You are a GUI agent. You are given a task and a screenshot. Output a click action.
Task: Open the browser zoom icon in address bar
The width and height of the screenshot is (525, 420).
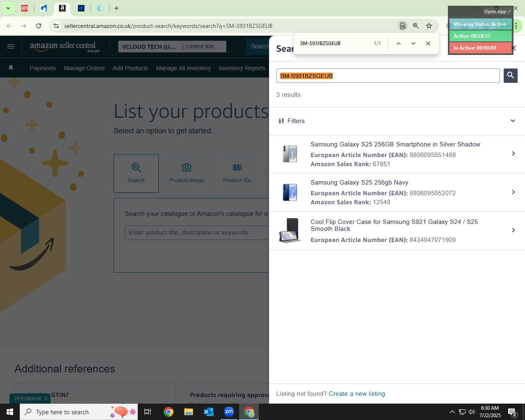(416, 26)
